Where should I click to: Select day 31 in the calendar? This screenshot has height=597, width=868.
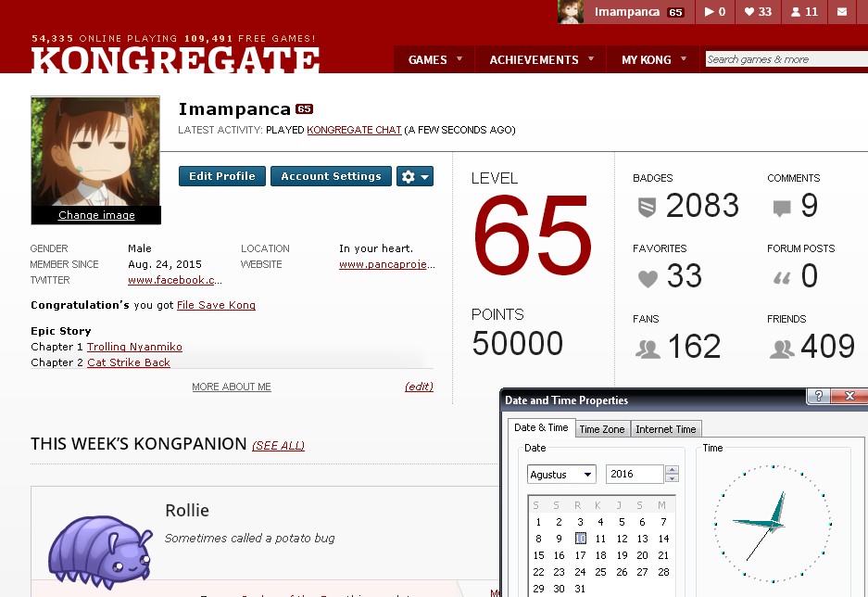[x=580, y=589]
